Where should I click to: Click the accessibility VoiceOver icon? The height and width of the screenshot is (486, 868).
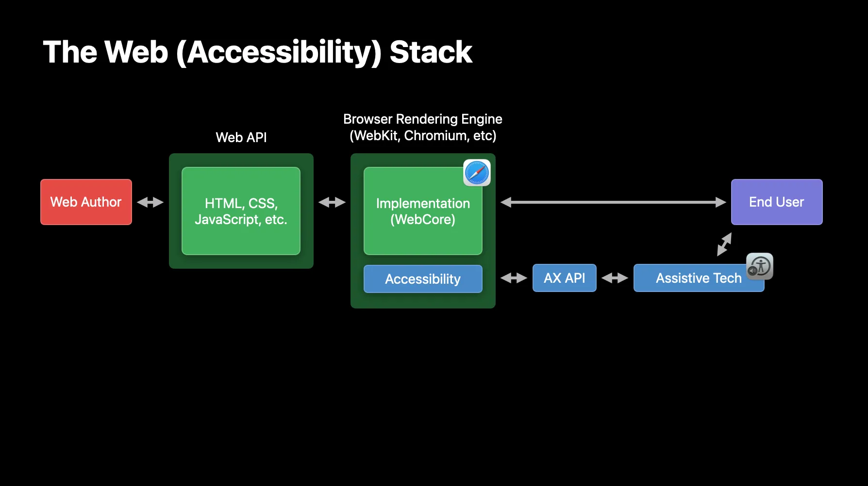pyautogui.click(x=760, y=266)
